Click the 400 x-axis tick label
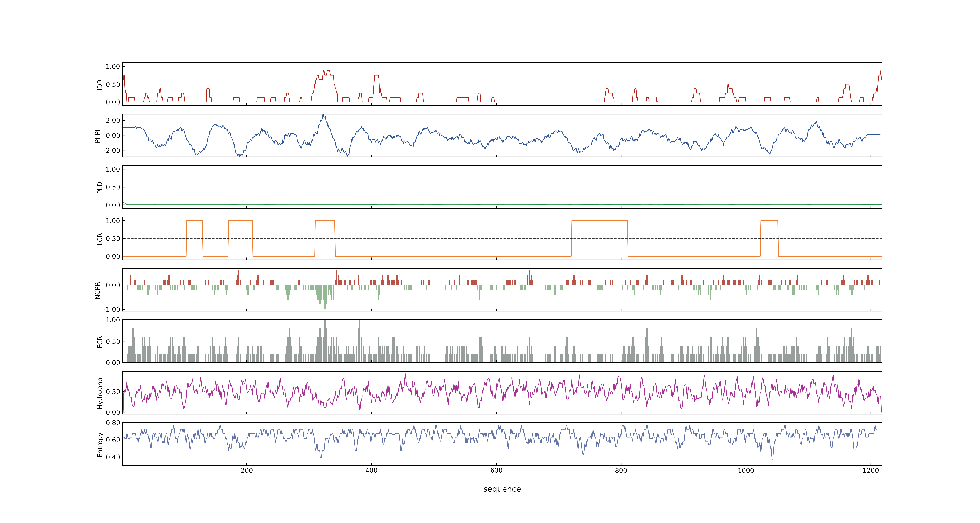Viewport: 980px width, 523px height. [371, 470]
